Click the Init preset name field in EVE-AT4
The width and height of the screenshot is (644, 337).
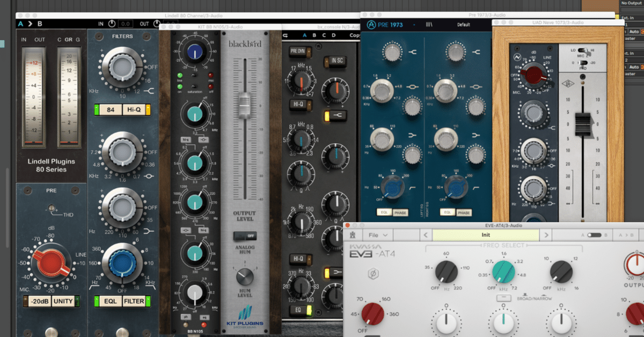(x=486, y=235)
